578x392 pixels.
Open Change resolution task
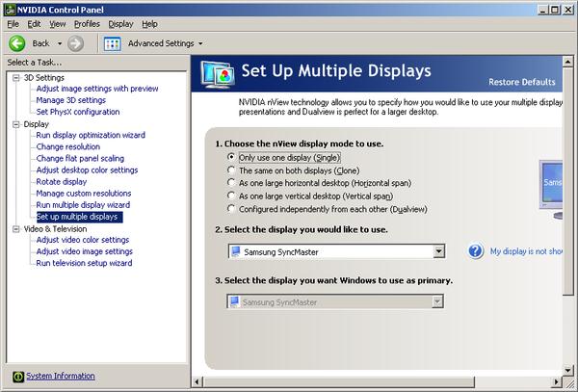pos(68,146)
